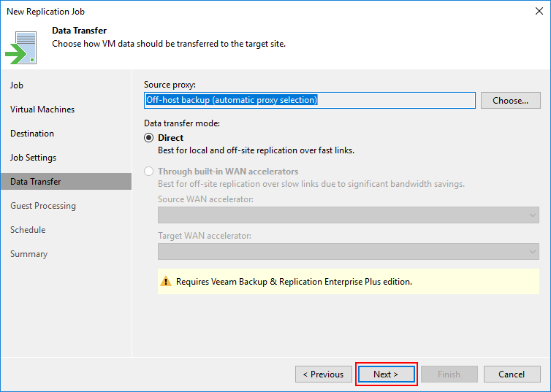Screen dimensions: 551x392
Task: Expand the Source WAN accelerator dropdown
Action: [x=349, y=215]
